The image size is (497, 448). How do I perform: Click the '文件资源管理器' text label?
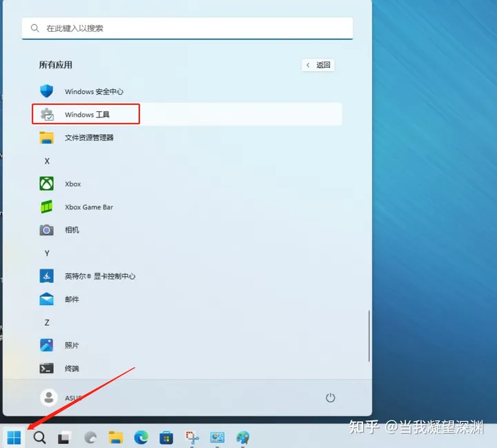[89, 137]
